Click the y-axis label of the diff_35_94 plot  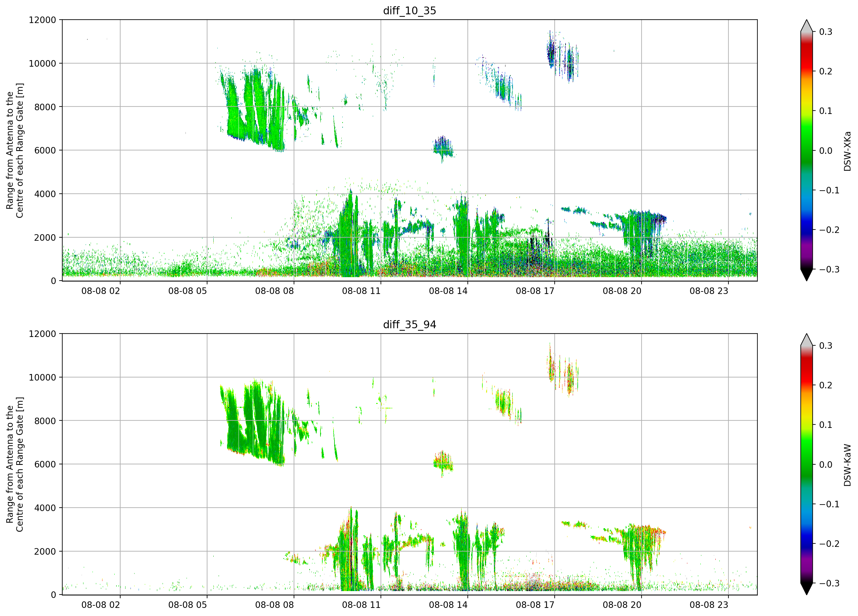click(15, 464)
